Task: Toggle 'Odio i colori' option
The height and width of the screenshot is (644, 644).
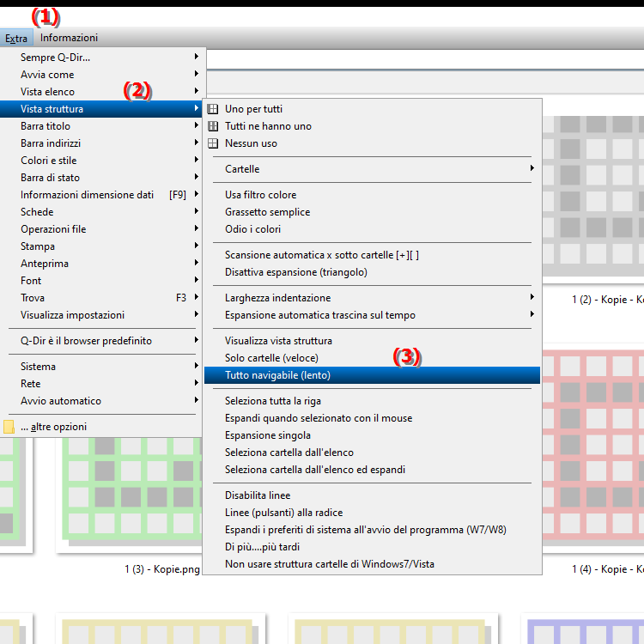Action: (372, 229)
